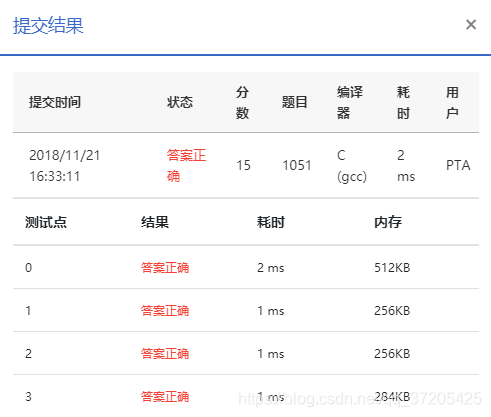491x417 pixels.
Task: Click the score value 15
Action: point(243,165)
